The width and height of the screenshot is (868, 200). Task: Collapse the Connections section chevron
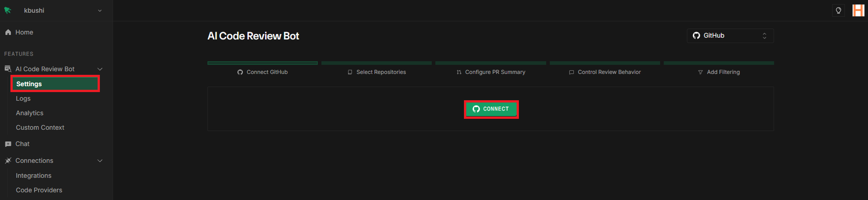coord(100,161)
